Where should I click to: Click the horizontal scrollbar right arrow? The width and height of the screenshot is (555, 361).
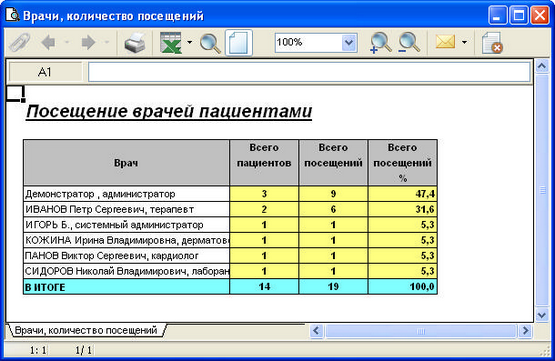pyautogui.click(x=526, y=331)
